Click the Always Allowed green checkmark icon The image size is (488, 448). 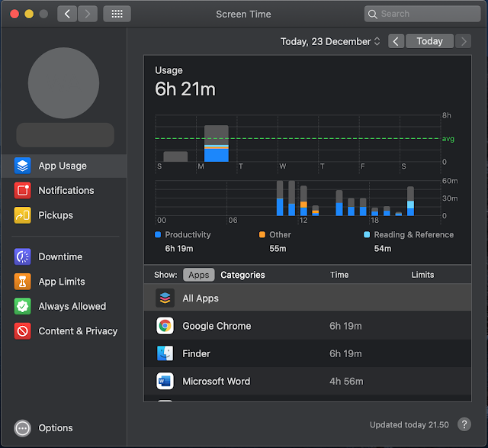click(22, 306)
